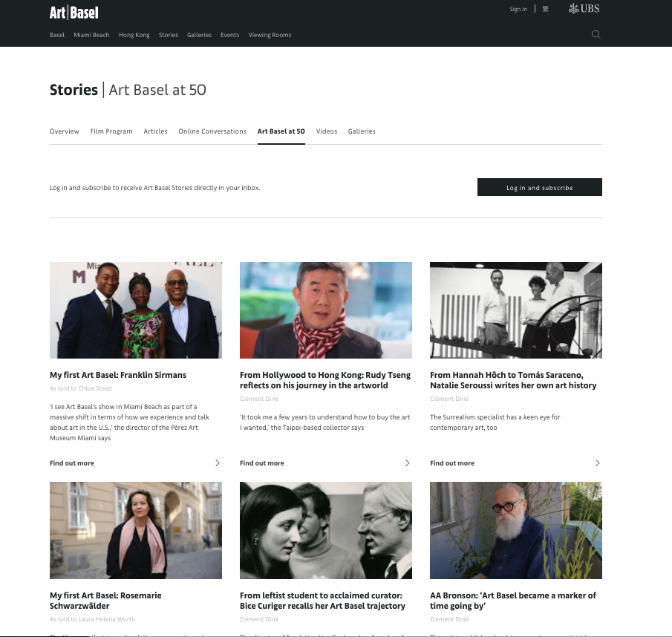Click the Sign in link
Image resolution: width=672 pixels, height=637 pixels.
[x=518, y=9]
